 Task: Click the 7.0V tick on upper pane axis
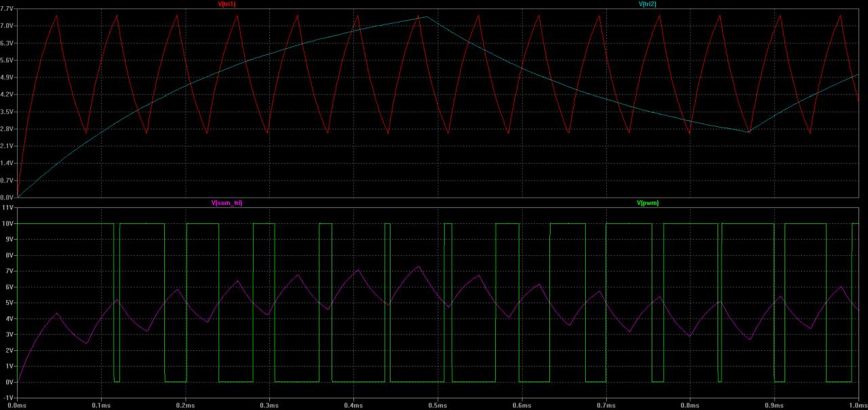click(7, 26)
